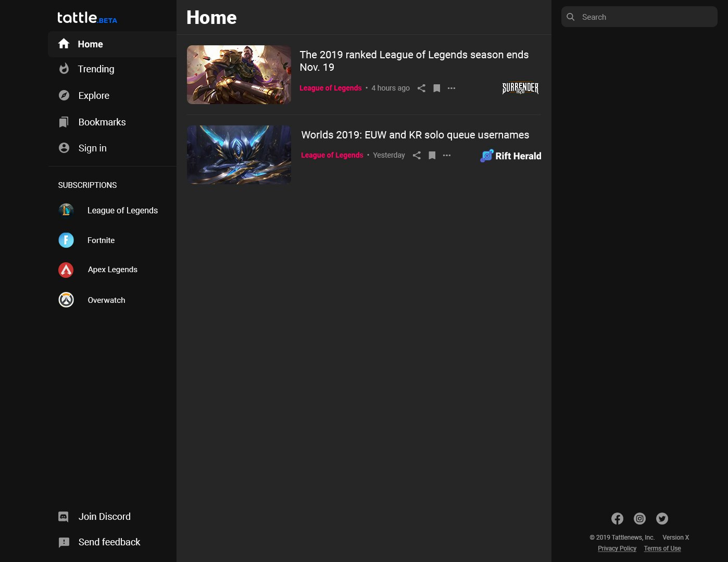Screen dimensions: 728x562
Task: Bookmark the 2019 ranked season article
Action: pyautogui.click(x=437, y=88)
